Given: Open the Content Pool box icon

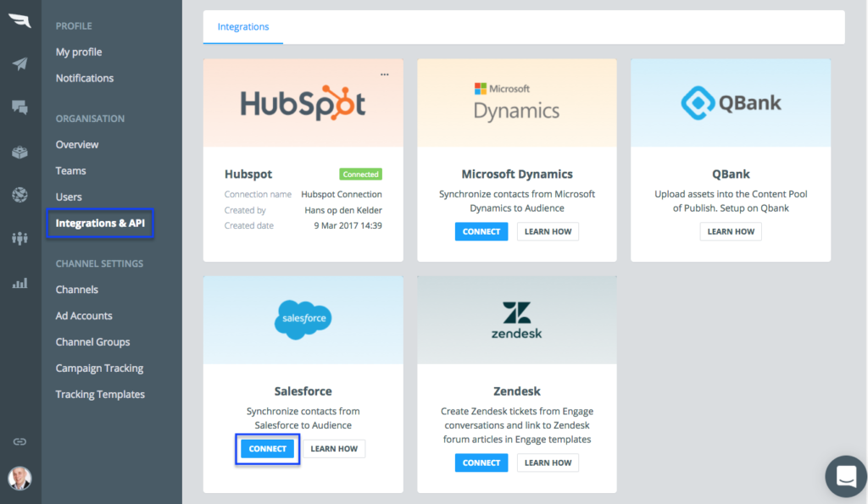Looking at the screenshot, I should [x=20, y=152].
